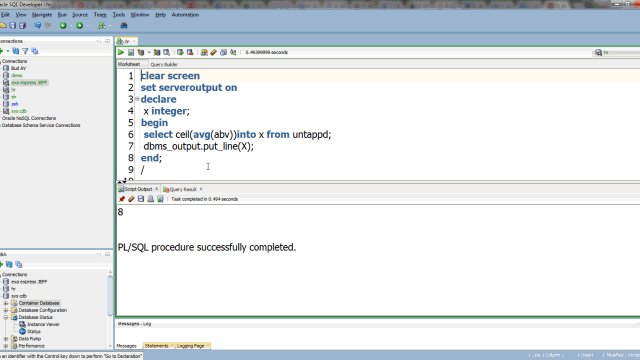Click the Run Script icon in worksheet toolbar
This screenshot has width=640, height=360.
131,52
